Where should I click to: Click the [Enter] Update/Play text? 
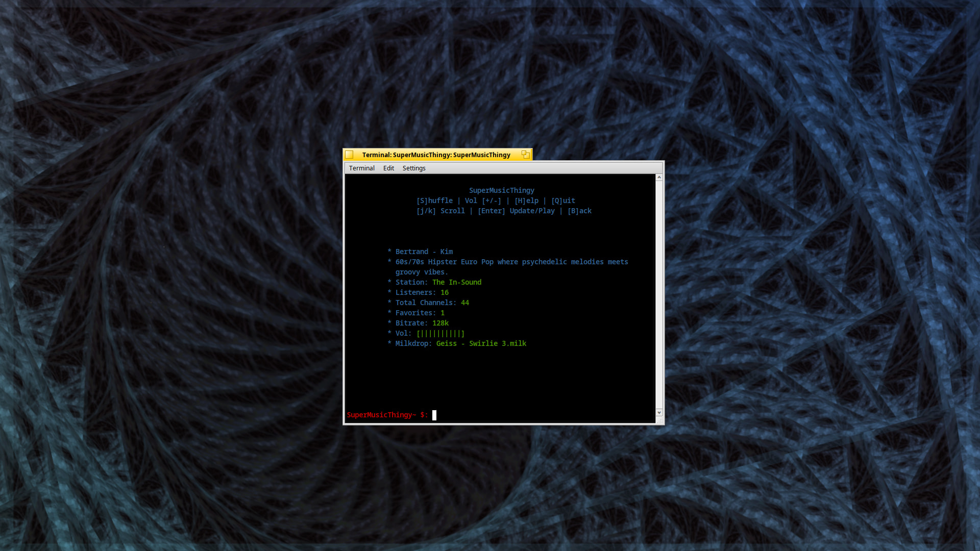coord(516,211)
